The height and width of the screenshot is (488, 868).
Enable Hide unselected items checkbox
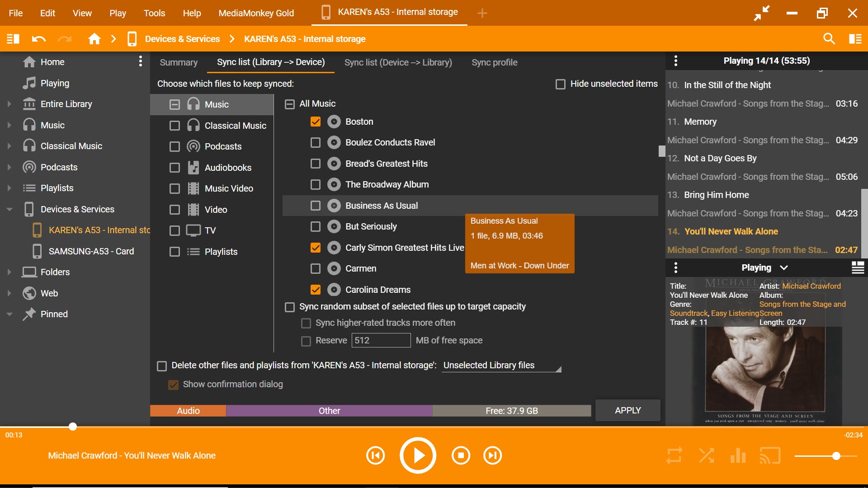(x=561, y=84)
